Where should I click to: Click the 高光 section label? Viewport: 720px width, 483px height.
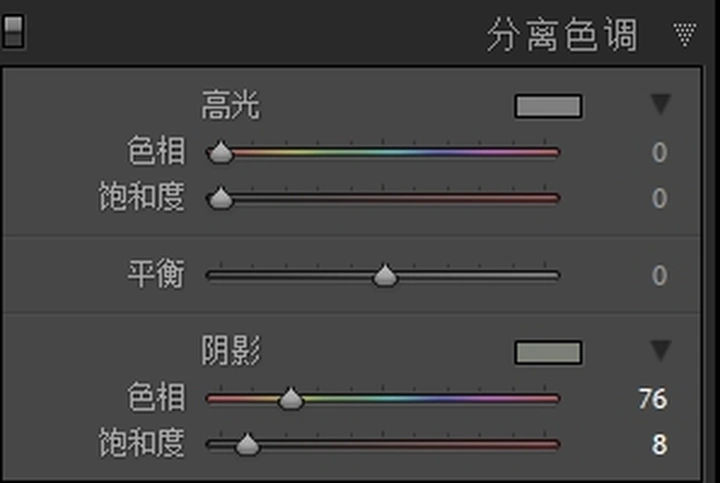[231, 105]
